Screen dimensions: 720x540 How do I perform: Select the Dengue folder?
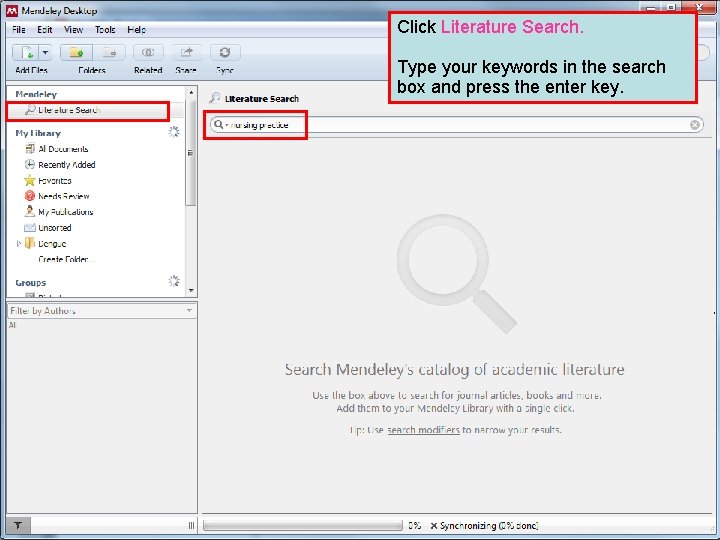coord(52,243)
